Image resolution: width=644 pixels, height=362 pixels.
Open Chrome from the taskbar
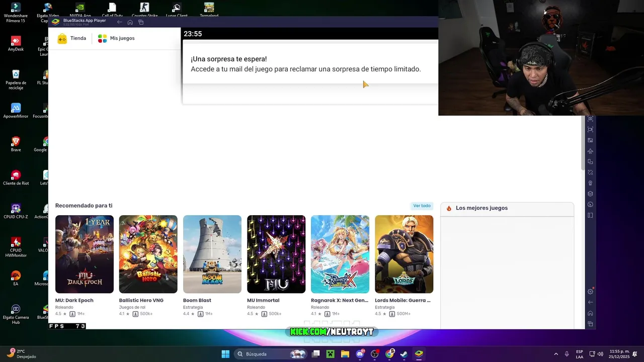(389, 354)
